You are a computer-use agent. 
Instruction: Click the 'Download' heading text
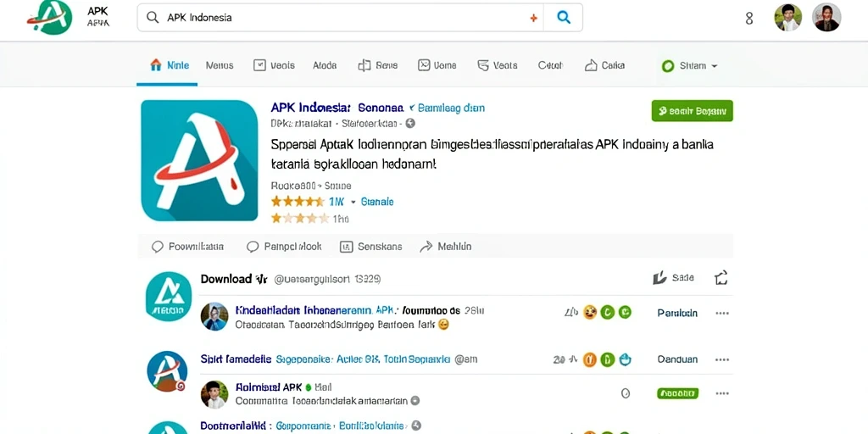[x=226, y=279]
